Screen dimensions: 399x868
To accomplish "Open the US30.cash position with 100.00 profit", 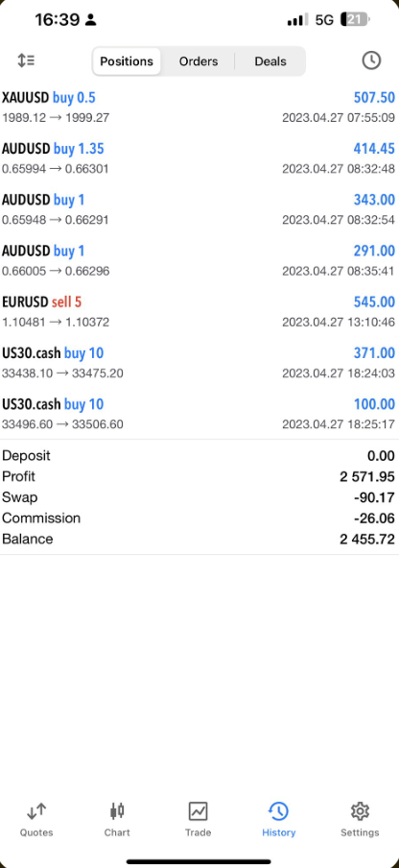I will click(x=199, y=414).
